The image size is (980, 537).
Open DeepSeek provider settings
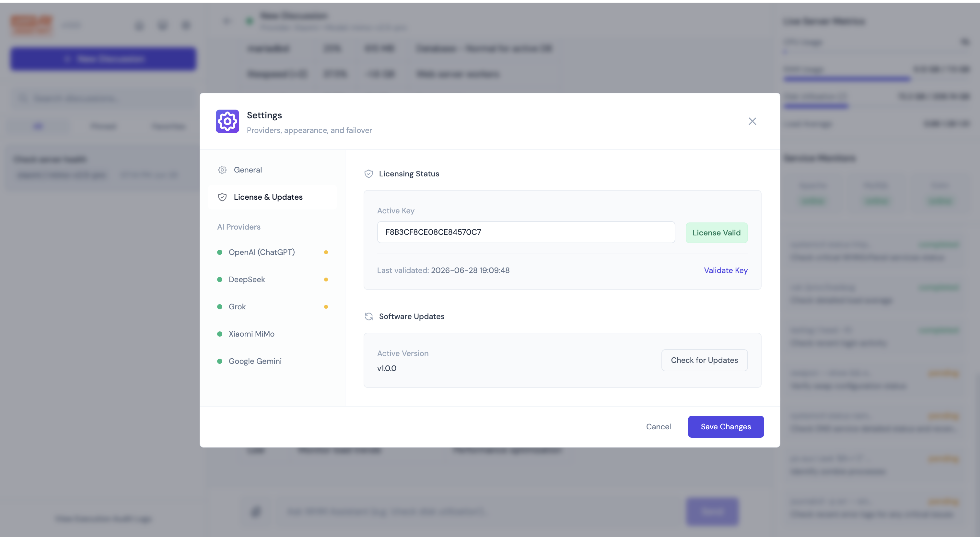(x=273, y=279)
